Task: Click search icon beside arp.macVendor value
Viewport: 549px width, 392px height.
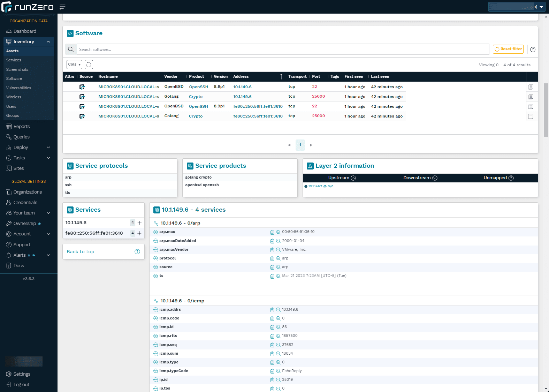Action: pos(278,250)
